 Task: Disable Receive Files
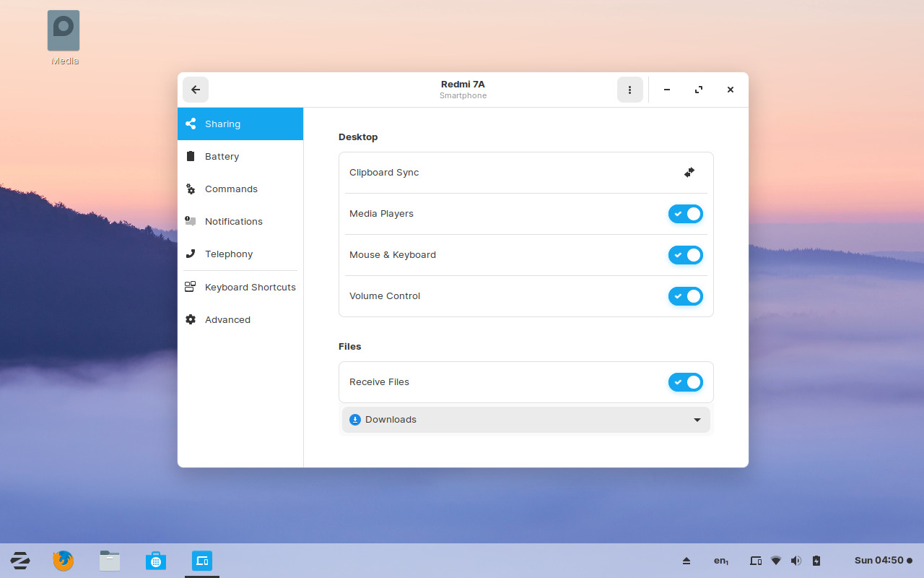pyautogui.click(x=685, y=382)
